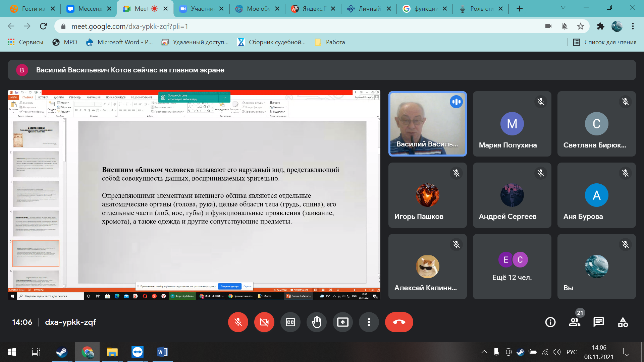Click the Игорь Пашков tile
This screenshot has height=362, width=644.
(x=427, y=195)
